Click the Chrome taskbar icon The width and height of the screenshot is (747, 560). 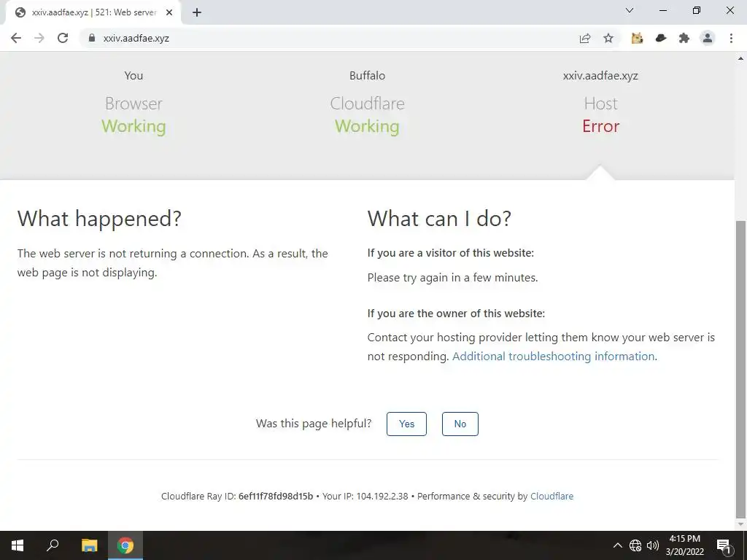[125, 545]
